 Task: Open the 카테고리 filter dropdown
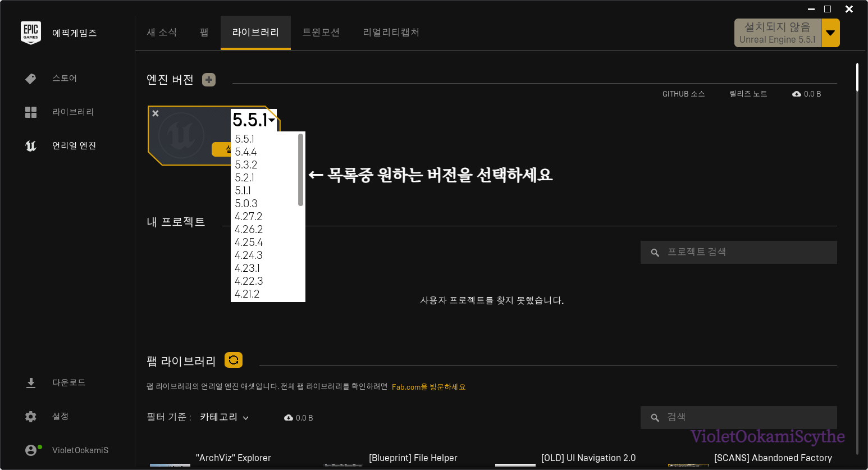pyautogui.click(x=224, y=417)
